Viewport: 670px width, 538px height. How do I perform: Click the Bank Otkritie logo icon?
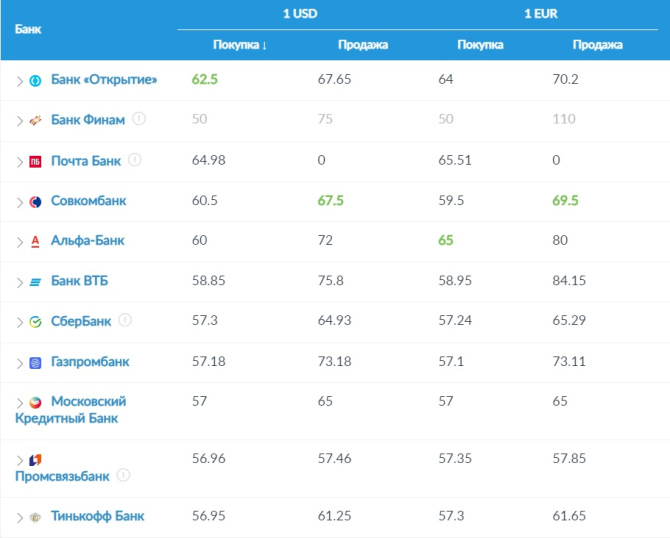point(35,80)
